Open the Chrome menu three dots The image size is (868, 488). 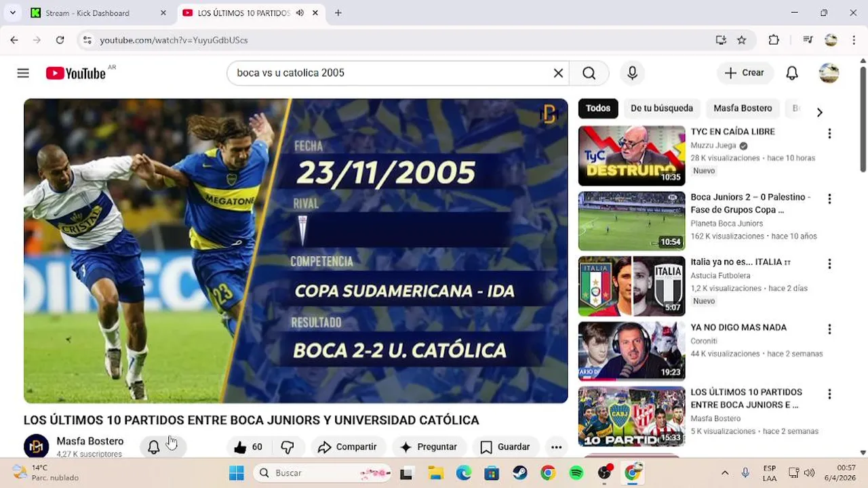(854, 40)
